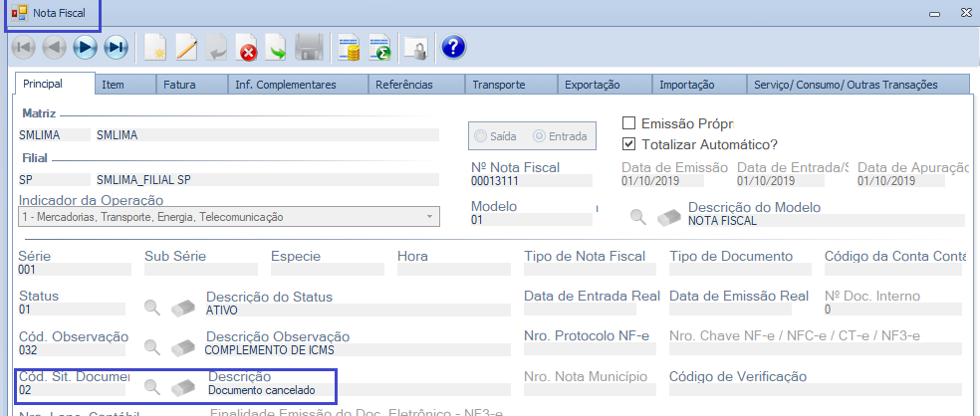Click the Status field with 01
Viewport: 980px width, 416px height.
click(72, 310)
